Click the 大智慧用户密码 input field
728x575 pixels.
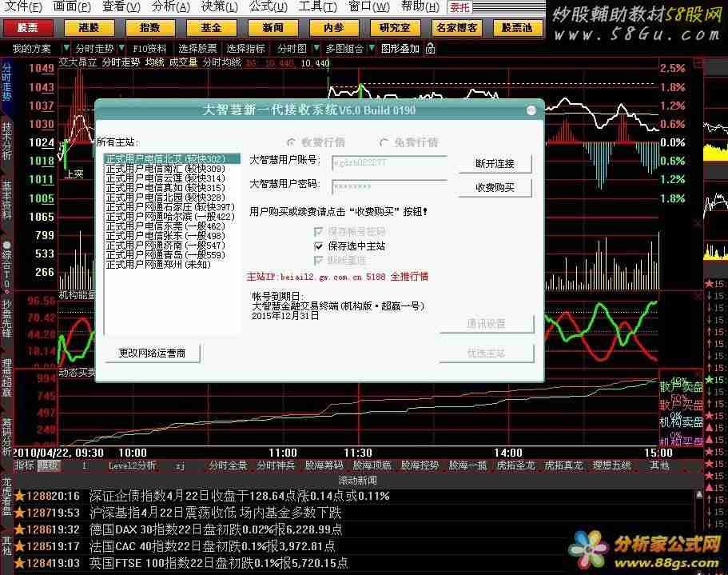pyautogui.click(x=389, y=186)
